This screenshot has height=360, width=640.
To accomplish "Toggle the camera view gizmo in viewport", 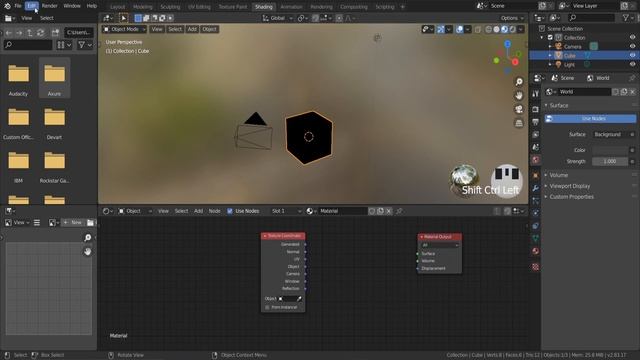I will pos(519,109).
